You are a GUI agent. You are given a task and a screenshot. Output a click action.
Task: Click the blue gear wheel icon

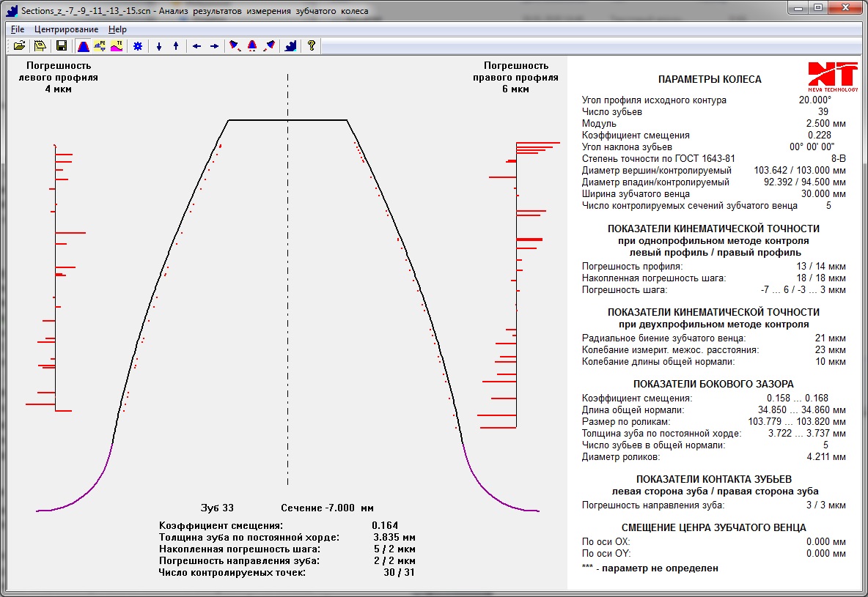point(138,46)
